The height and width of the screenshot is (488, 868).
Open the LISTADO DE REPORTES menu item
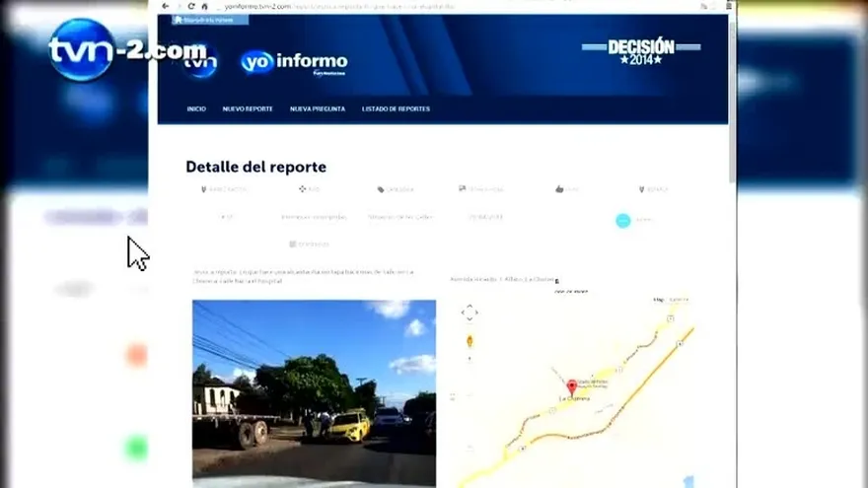pos(396,109)
